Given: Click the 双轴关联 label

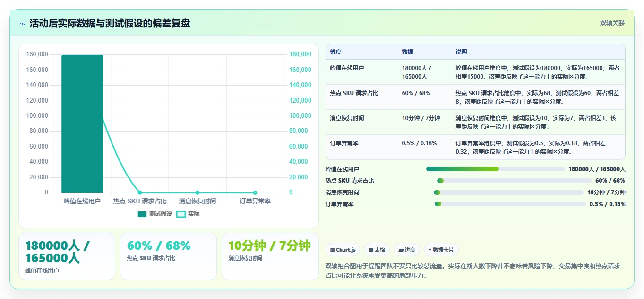Looking at the screenshot, I should click(612, 23).
